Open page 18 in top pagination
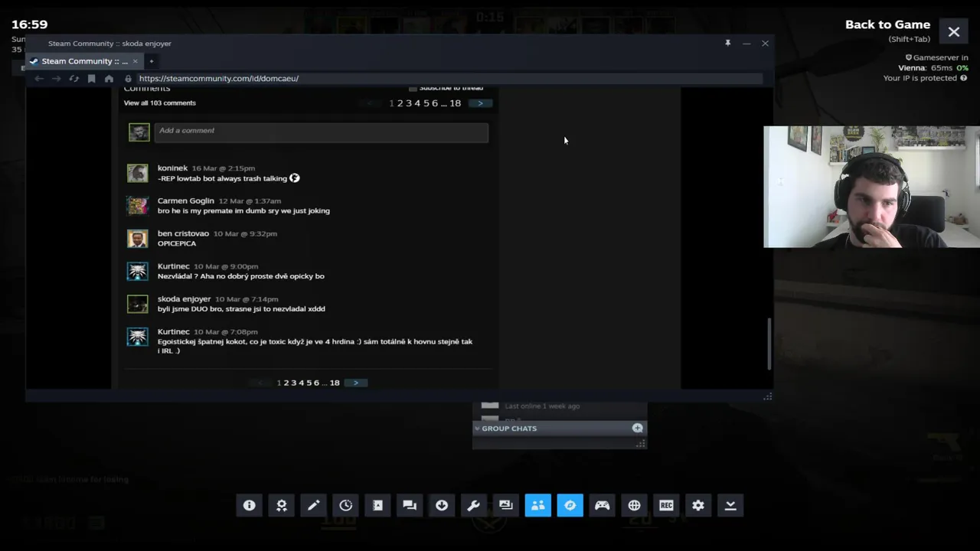The width and height of the screenshot is (980, 551). pyautogui.click(x=455, y=103)
